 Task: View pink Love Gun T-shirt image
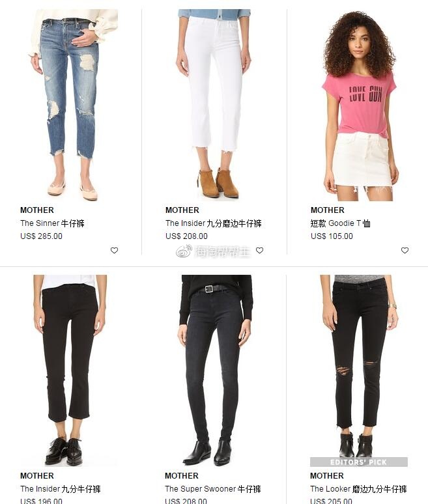coord(360,105)
